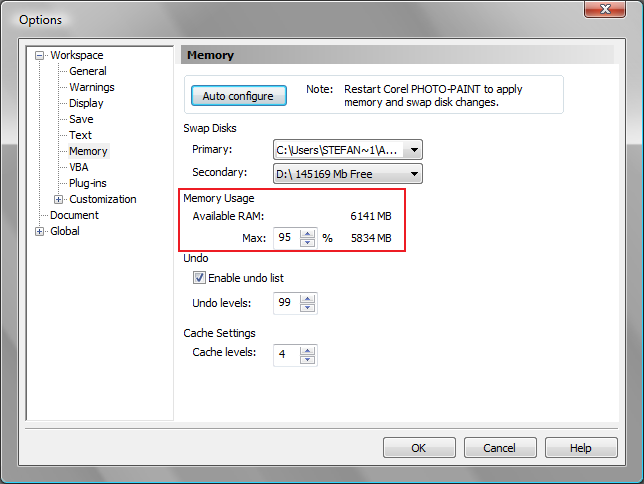644x484 pixels.
Task: Open the VBA options page
Action: 78,167
